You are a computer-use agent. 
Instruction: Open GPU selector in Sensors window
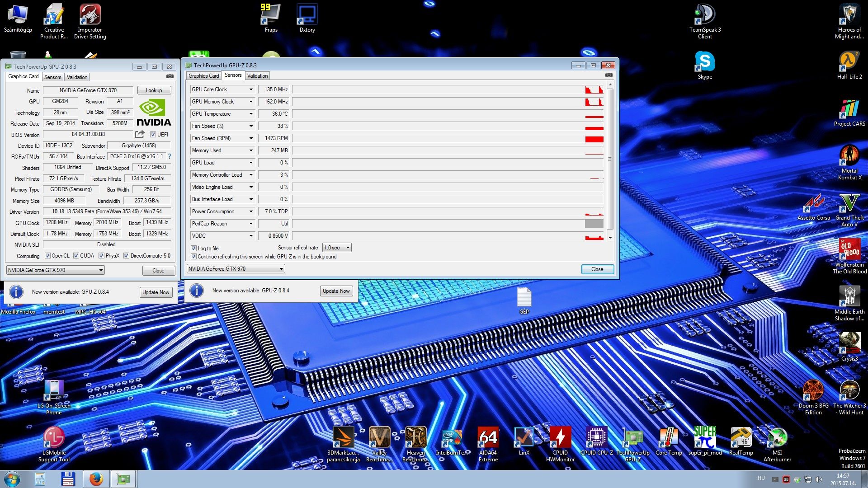click(x=236, y=269)
